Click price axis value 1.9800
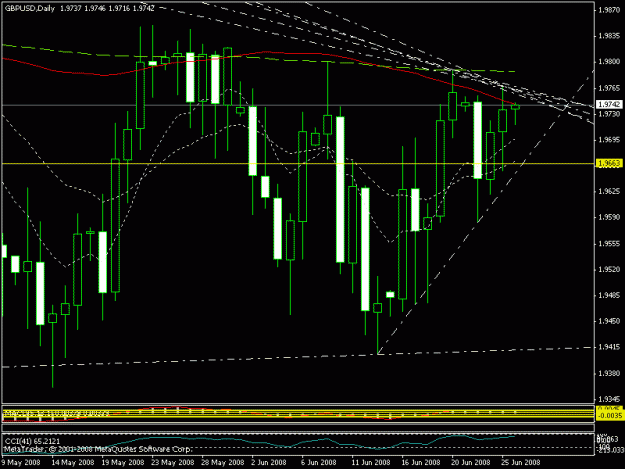Image resolution: width=625 pixels, height=469 pixels. click(x=609, y=62)
